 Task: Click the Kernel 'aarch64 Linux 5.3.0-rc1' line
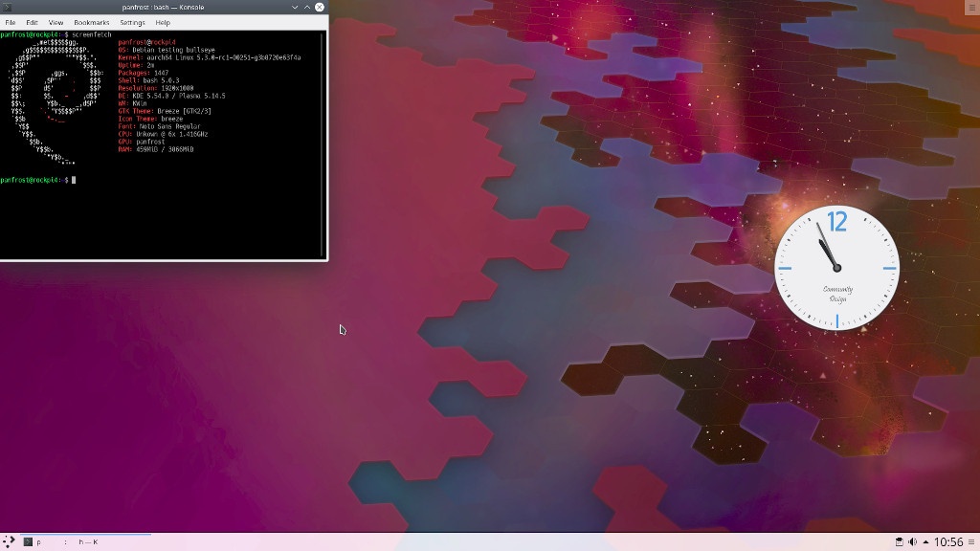coord(210,57)
